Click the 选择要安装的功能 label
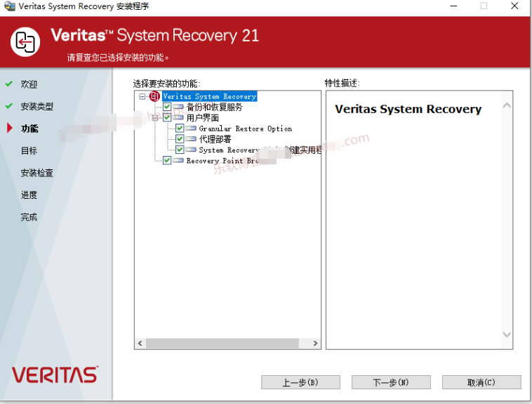532x404 pixels. pyautogui.click(x=166, y=83)
